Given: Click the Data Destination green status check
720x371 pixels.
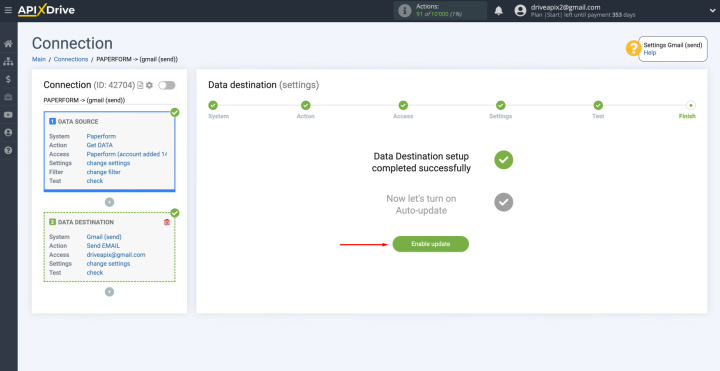Looking at the screenshot, I should coord(174,213).
